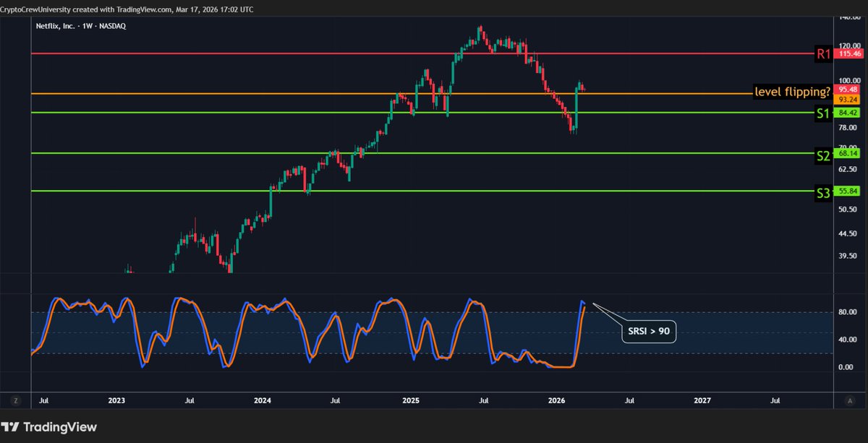
Task: Click the 80.00 indicator scale label
Action: tap(848, 312)
